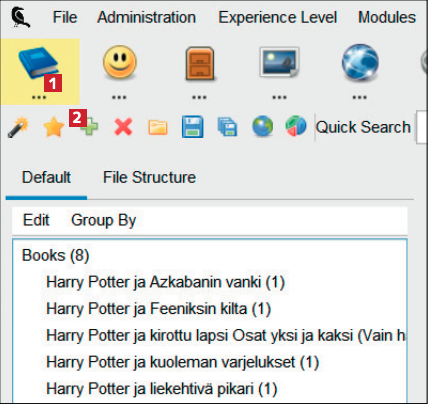The image size is (428, 404).
Task: Open the blue globe module
Action: [x=360, y=63]
